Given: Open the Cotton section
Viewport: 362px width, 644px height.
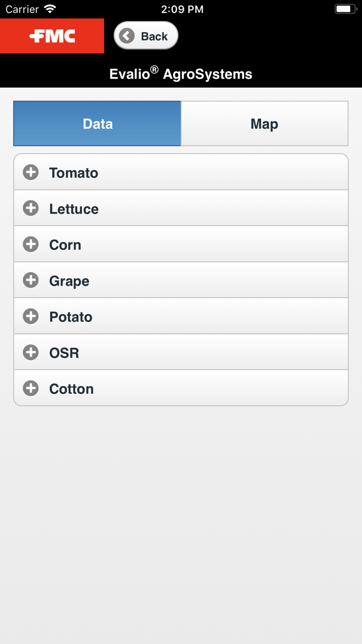Looking at the screenshot, I should pos(181,388).
